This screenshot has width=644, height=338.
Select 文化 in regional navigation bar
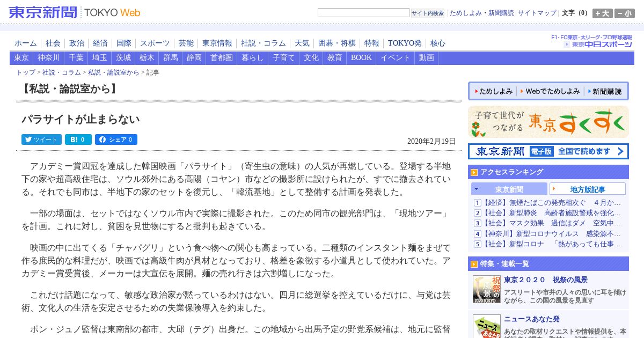pyautogui.click(x=311, y=58)
